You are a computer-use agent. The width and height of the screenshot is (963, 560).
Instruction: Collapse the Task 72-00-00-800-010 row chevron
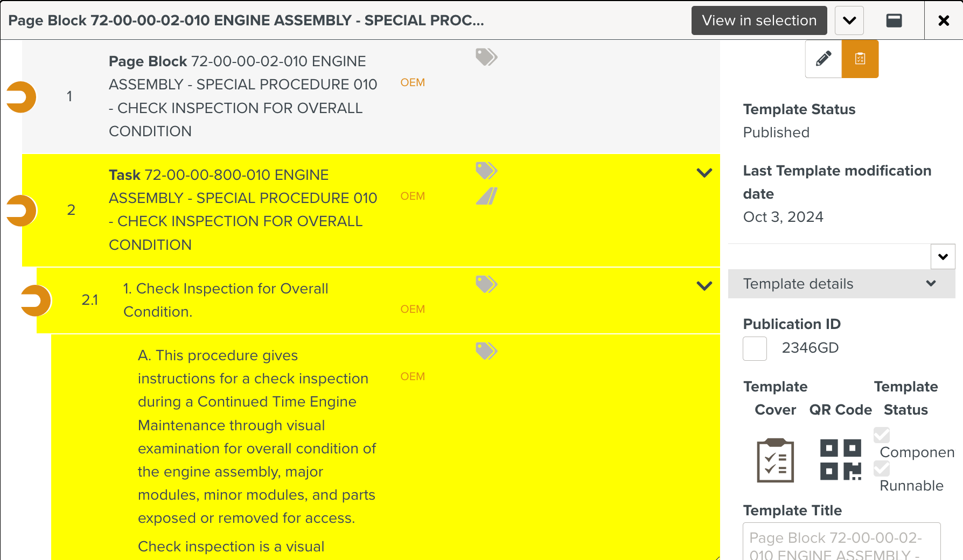tap(704, 173)
